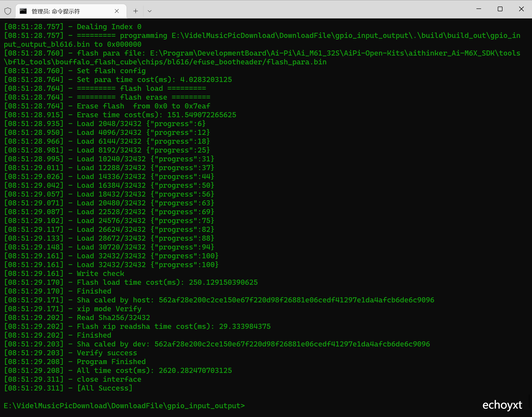Maximize the terminal window
Screen dimensions: 532x417
click(x=500, y=9)
